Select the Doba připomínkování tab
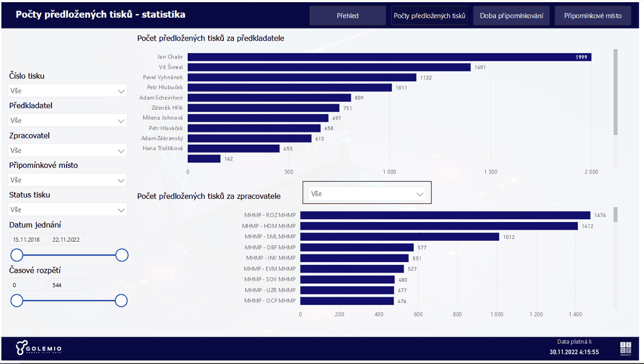The width and height of the screenshot is (644, 364). click(511, 15)
